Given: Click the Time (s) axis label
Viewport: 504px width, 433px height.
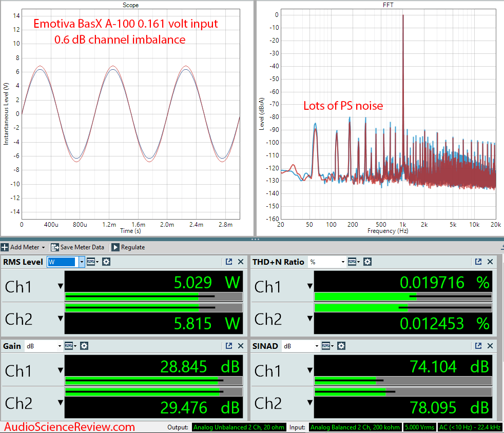Looking at the screenshot, I should coord(130,231).
